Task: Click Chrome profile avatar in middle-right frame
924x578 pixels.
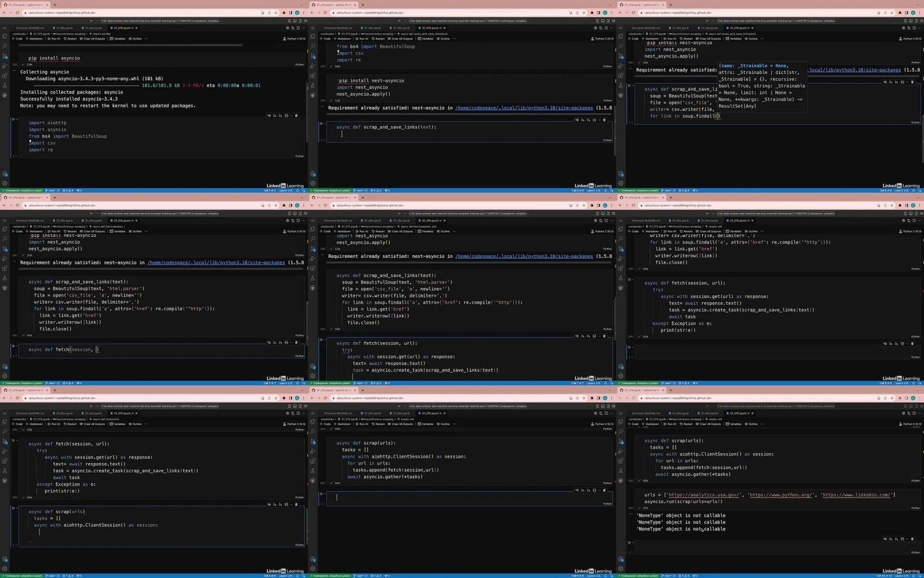Action: (x=913, y=205)
